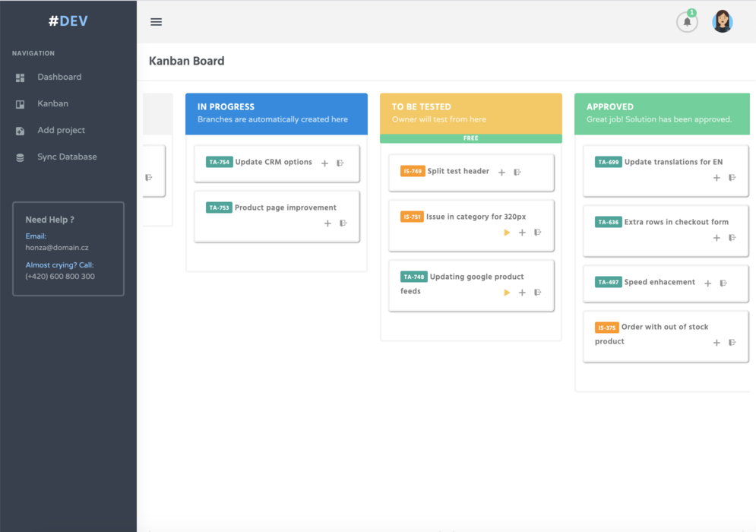Toggle the hamburger menu to collapse sidebar
The height and width of the screenshot is (532, 756).
click(x=157, y=22)
